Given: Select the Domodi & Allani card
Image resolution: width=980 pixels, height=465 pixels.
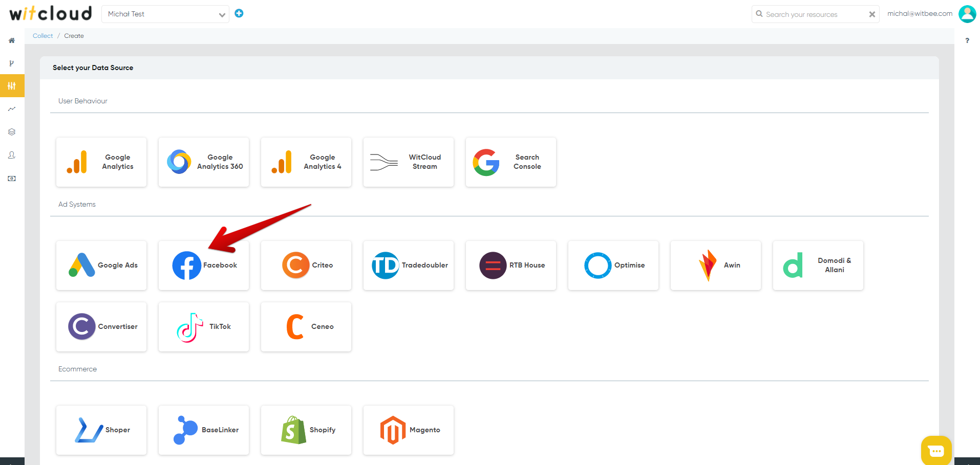Looking at the screenshot, I should point(818,265).
